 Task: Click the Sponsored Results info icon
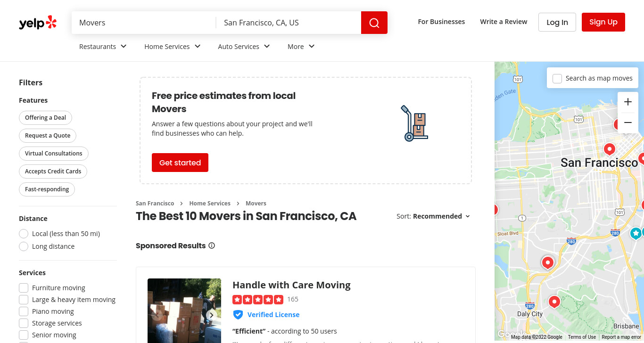coord(212,245)
